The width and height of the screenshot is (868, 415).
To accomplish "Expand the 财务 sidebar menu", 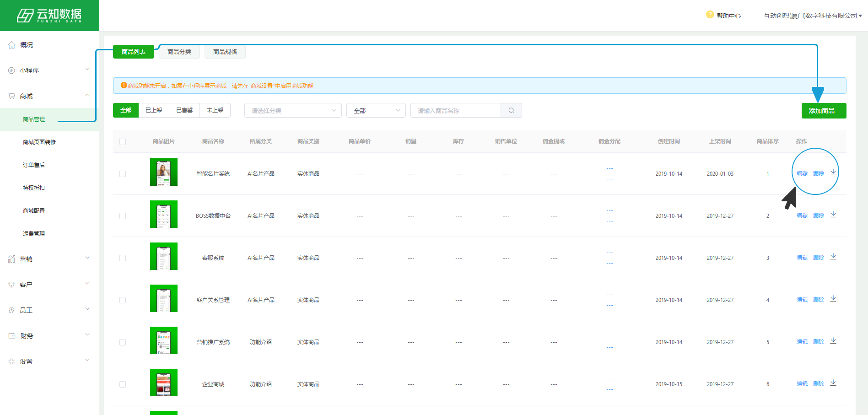I will (87, 335).
